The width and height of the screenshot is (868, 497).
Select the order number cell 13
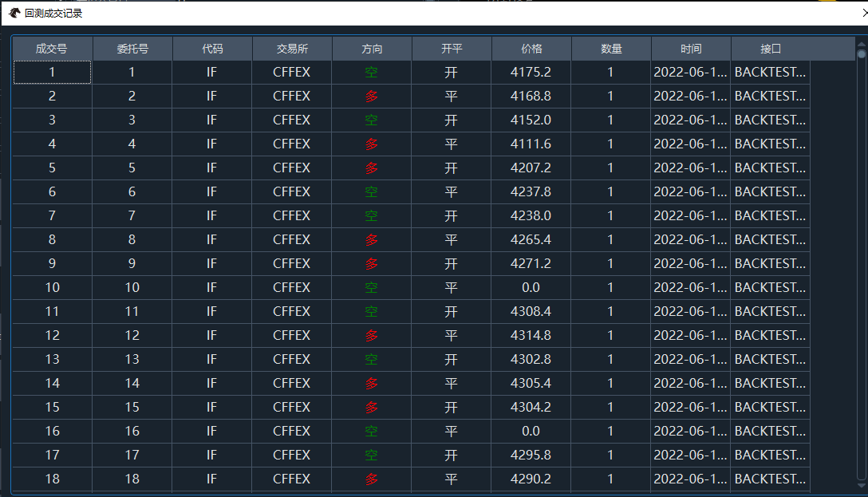coord(132,359)
